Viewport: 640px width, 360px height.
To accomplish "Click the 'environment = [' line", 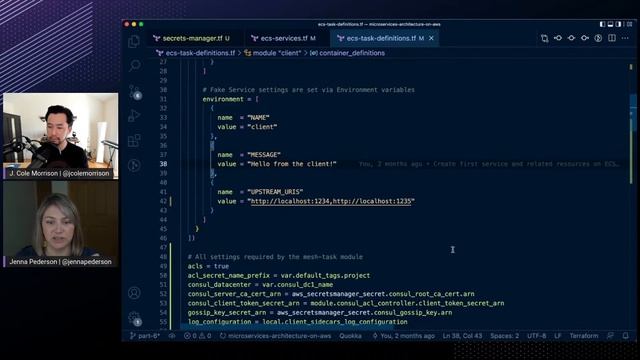I will 230,99.
